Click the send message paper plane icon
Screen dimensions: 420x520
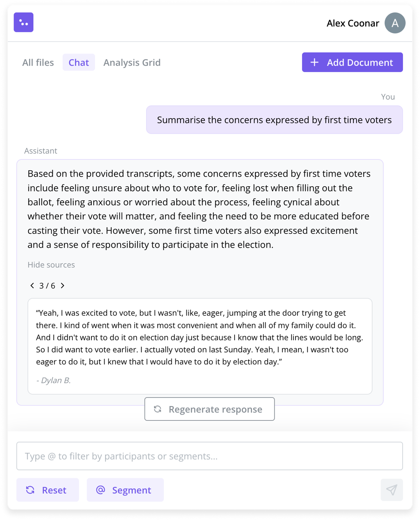(392, 490)
